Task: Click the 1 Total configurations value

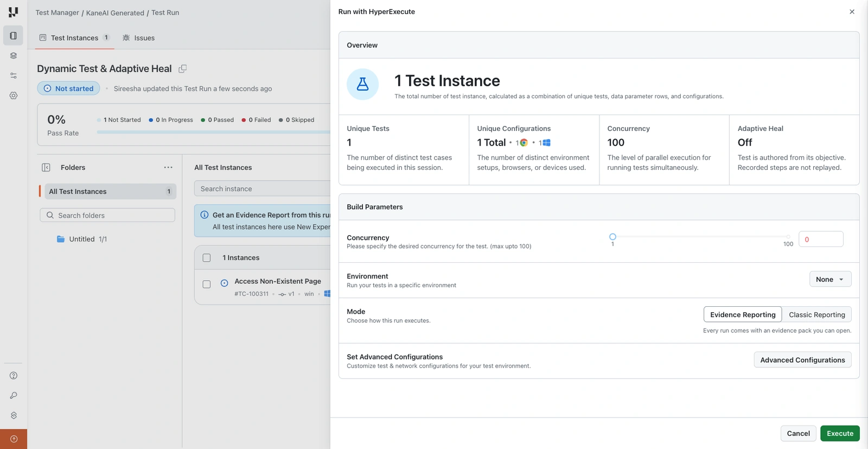Action: (492, 143)
